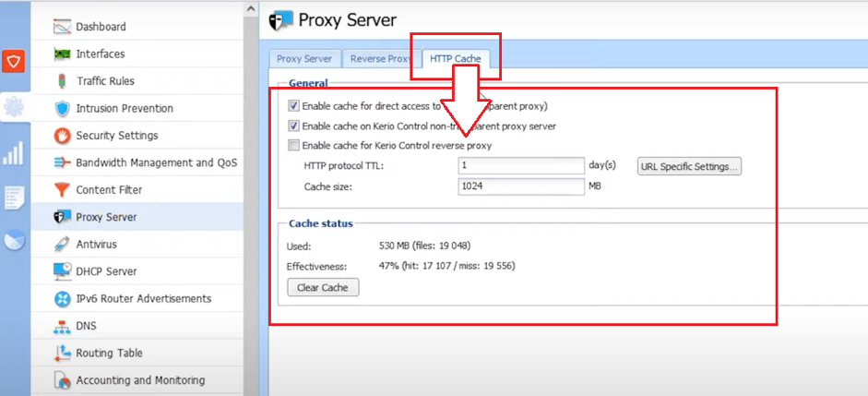Screen dimensions: 868x396
Task: Toggle cache on non-transparent proxy server checkbox
Action: pos(293,126)
